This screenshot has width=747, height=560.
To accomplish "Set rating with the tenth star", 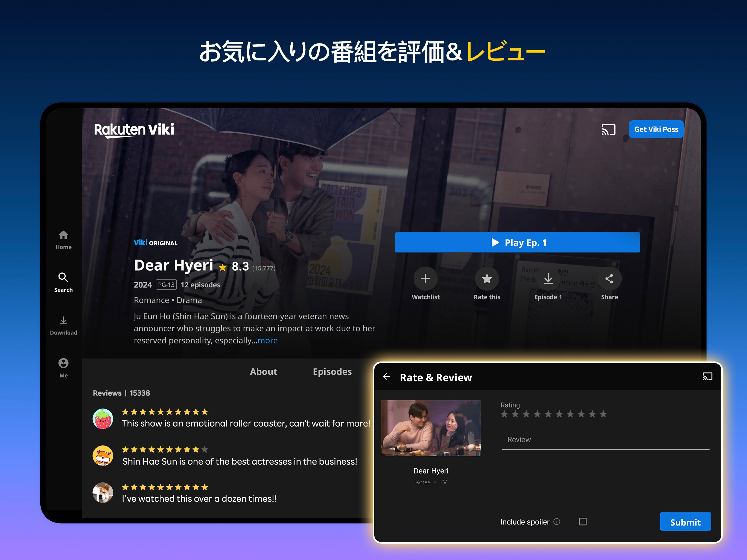I will pos(603,414).
